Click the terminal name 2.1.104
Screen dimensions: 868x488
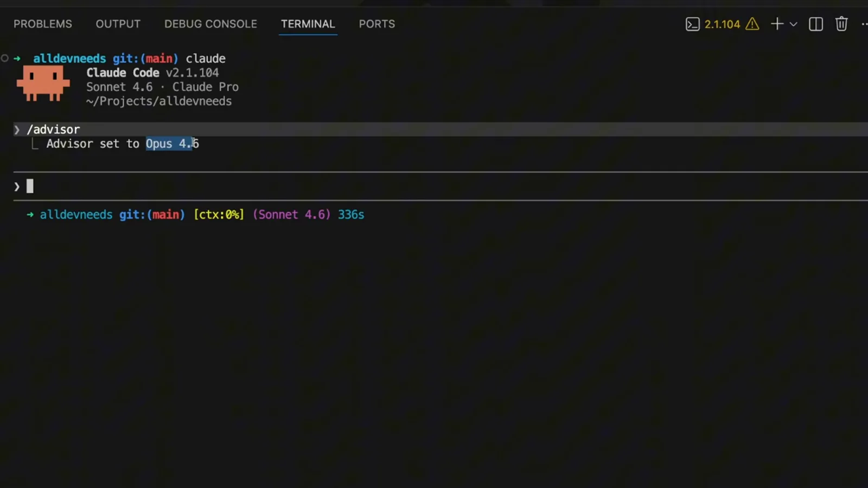(x=722, y=24)
